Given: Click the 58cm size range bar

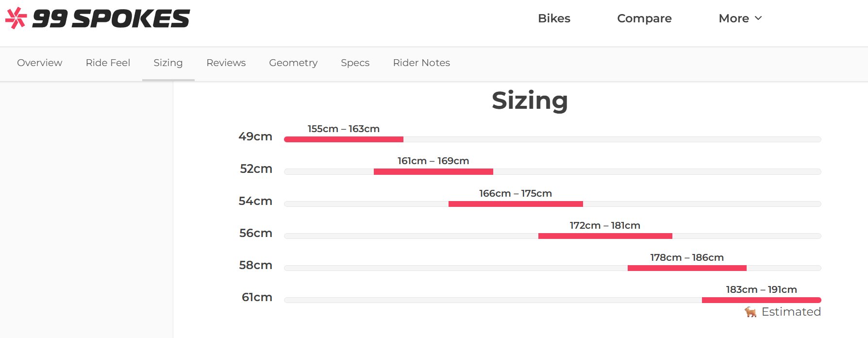Looking at the screenshot, I should pos(687,268).
